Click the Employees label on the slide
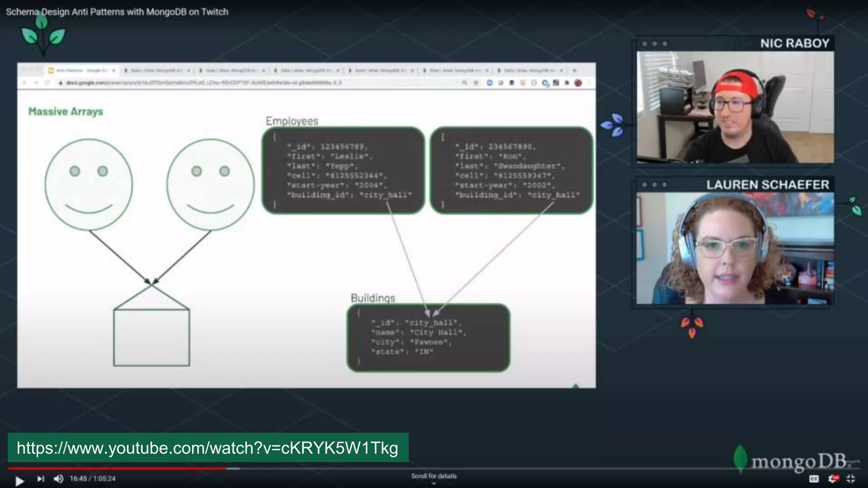The height and width of the screenshot is (488, 868). click(292, 121)
